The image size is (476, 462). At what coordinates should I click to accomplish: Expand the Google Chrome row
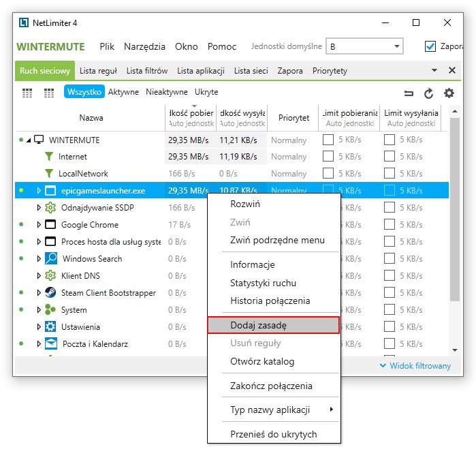pos(39,224)
